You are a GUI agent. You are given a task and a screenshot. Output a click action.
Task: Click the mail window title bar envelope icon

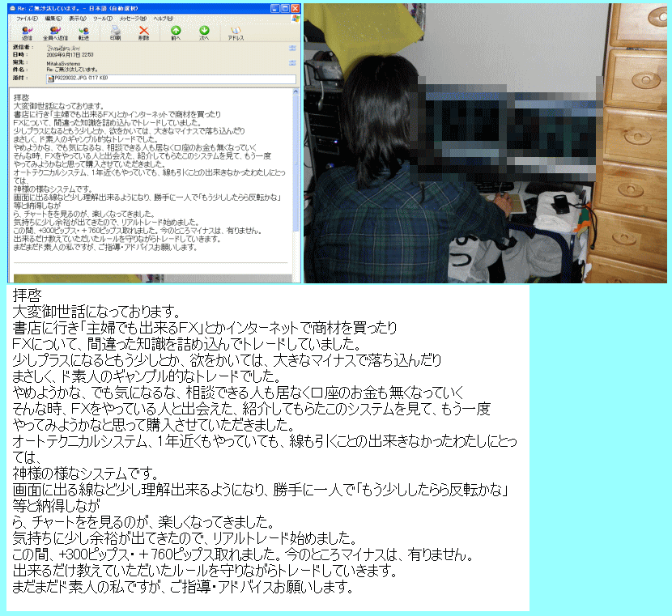(x=13, y=8)
